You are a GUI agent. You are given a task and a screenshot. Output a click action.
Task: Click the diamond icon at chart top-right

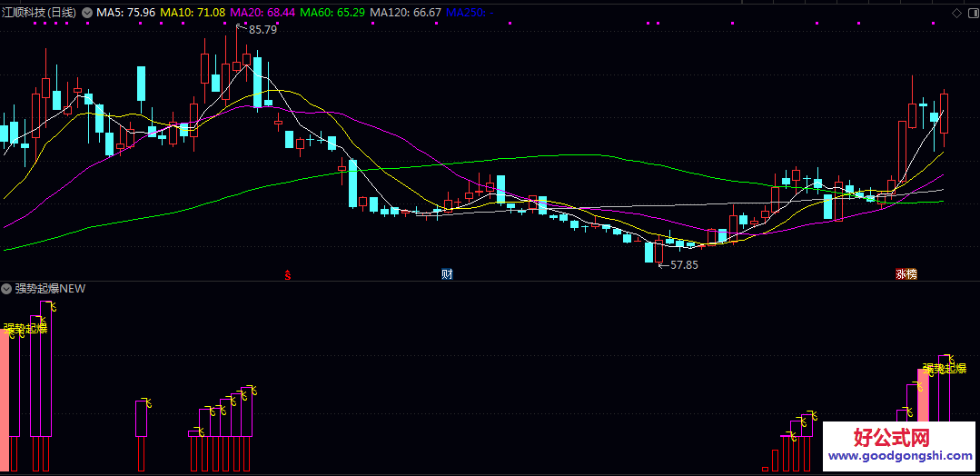click(x=956, y=13)
